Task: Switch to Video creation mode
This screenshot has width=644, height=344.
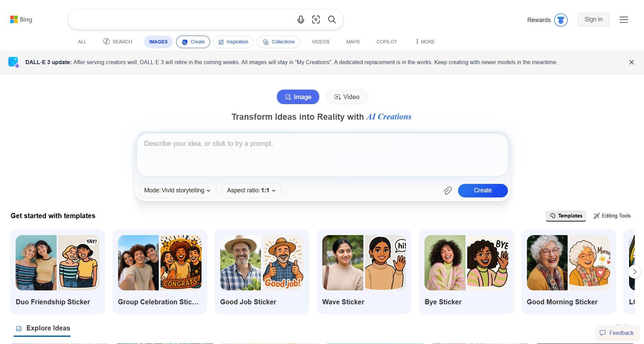Action: point(347,97)
